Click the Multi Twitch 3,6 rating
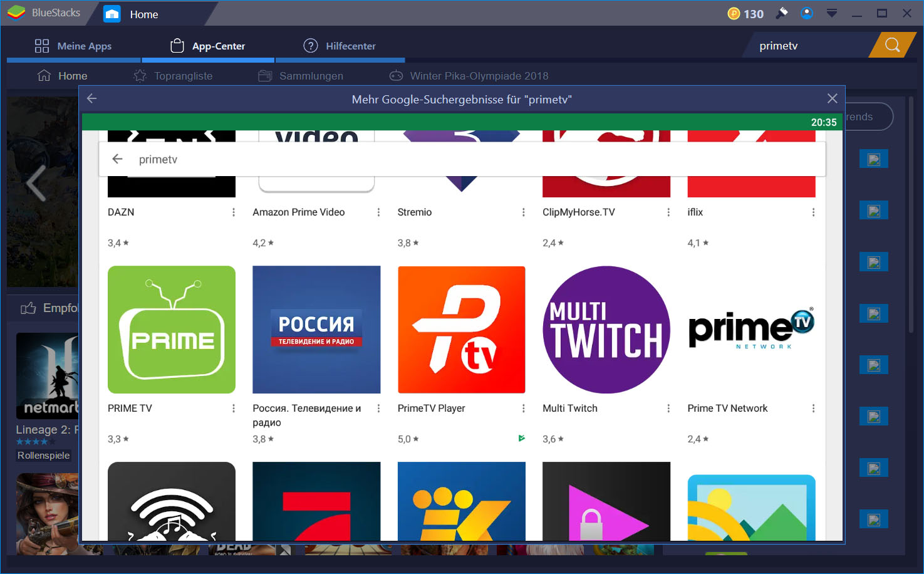Screen dimensions: 924x574 click(553, 439)
